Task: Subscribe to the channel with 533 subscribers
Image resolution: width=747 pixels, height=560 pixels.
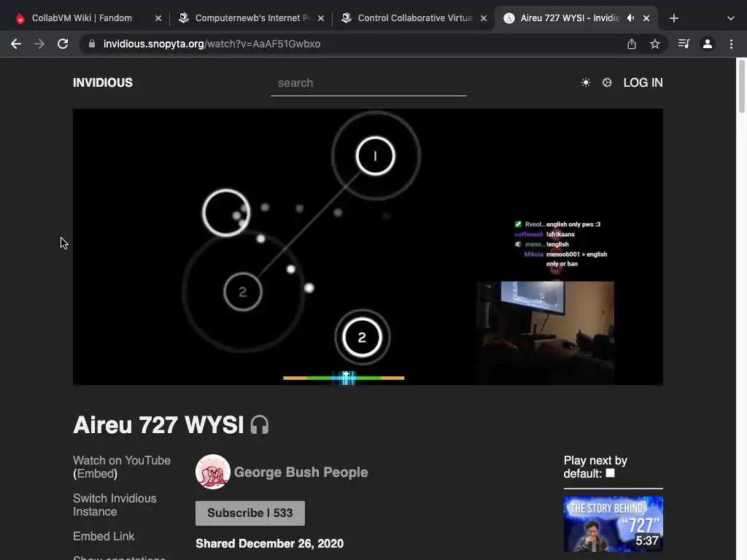Action: coord(250,513)
